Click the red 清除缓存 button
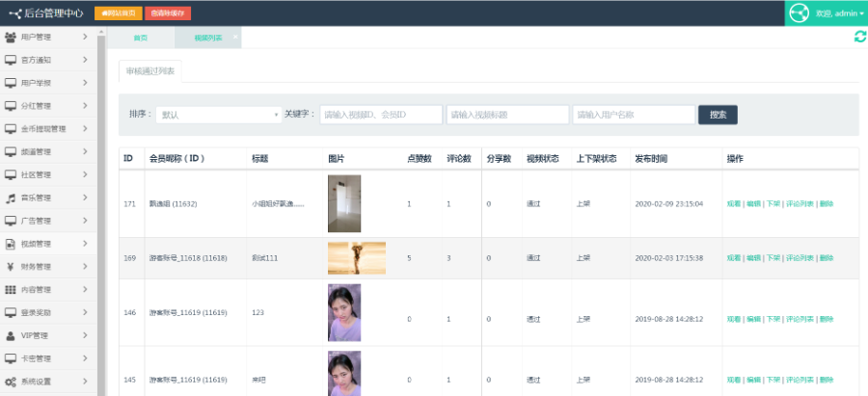 (168, 13)
